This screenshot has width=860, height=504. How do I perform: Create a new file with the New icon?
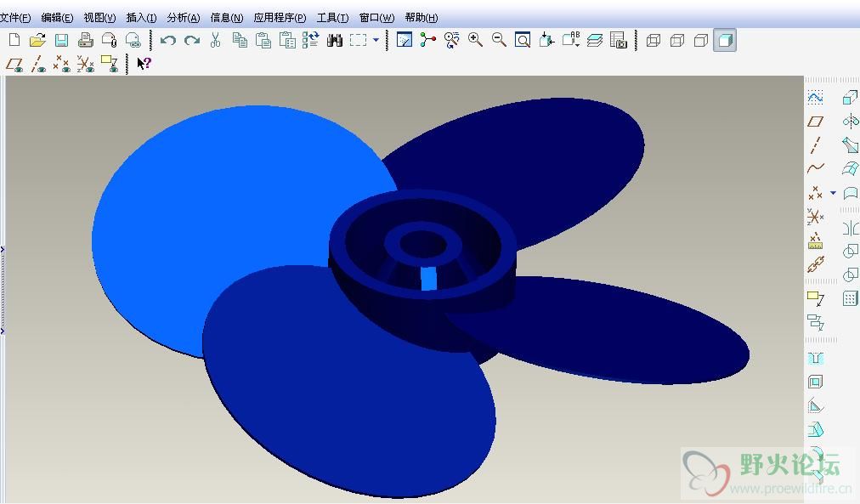[14, 40]
